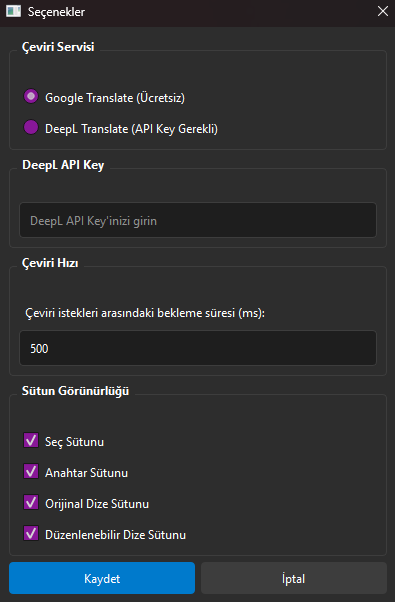The height and width of the screenshot is (602, 395).
Task: Save settings with the Kaydet button
Action: click(102, 578)
